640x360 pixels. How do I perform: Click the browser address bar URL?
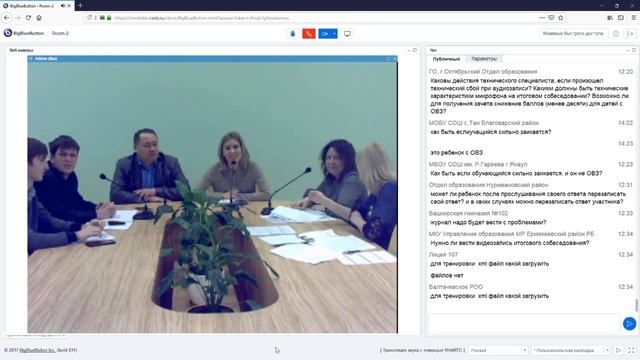pos(202,18)
